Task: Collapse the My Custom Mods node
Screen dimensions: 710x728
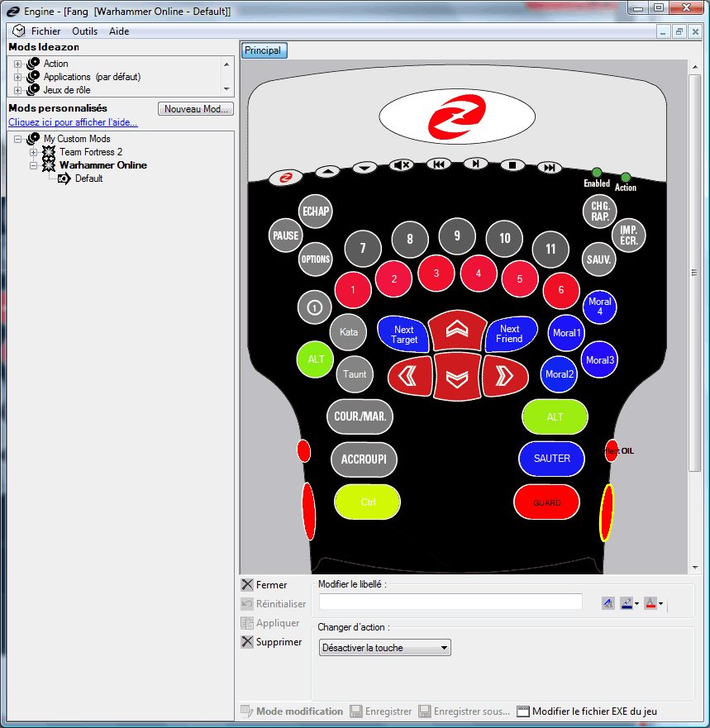Action: pyautogui.click(x=17, y=139)
